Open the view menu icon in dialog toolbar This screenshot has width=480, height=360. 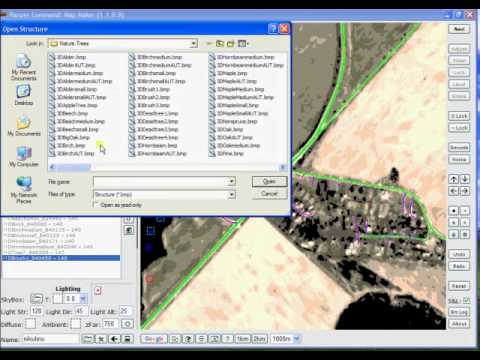(243, 44)
